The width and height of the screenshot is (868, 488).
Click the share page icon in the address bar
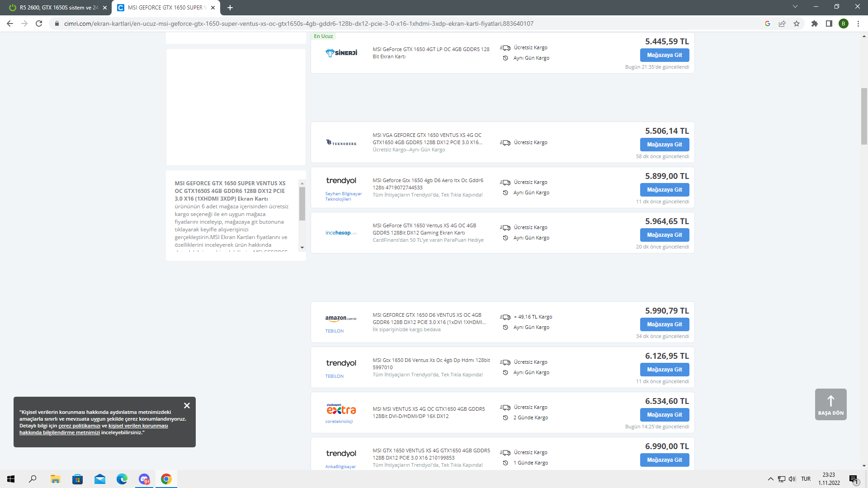point(782,23)
